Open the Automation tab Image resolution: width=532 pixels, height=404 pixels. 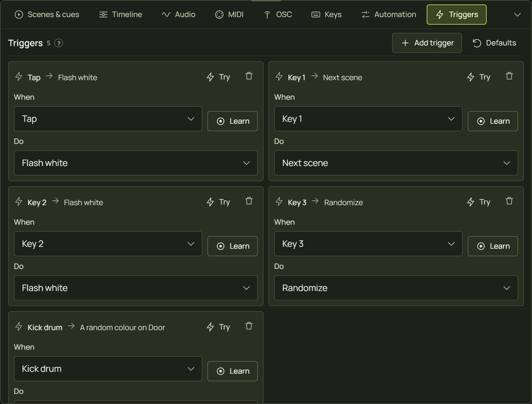pyautogui.click(x=388, y=14)
